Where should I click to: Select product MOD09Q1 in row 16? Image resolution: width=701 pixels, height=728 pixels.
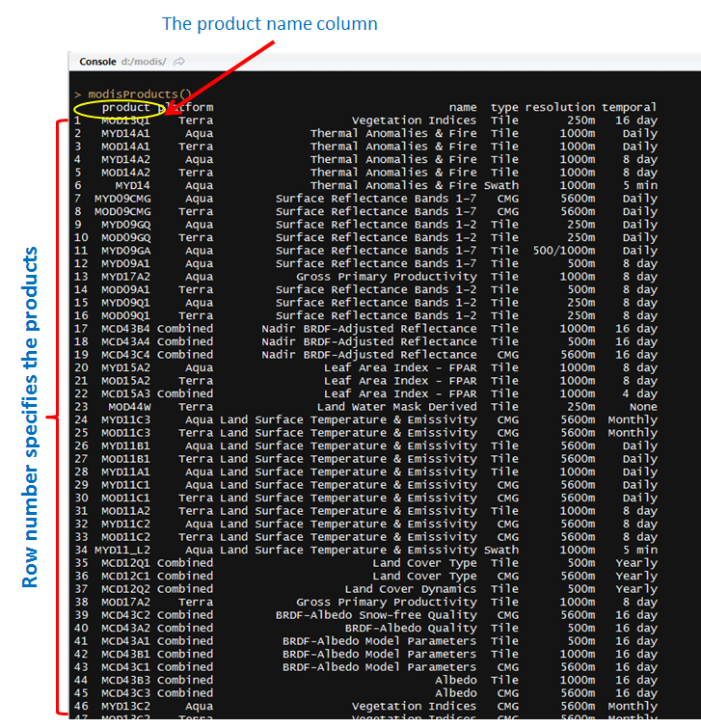tap(125, 315)
